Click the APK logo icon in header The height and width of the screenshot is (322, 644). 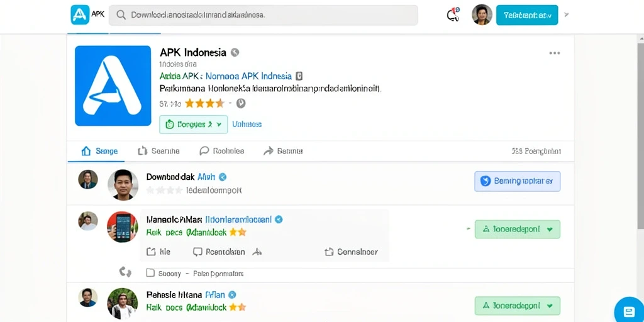[80, 15]
